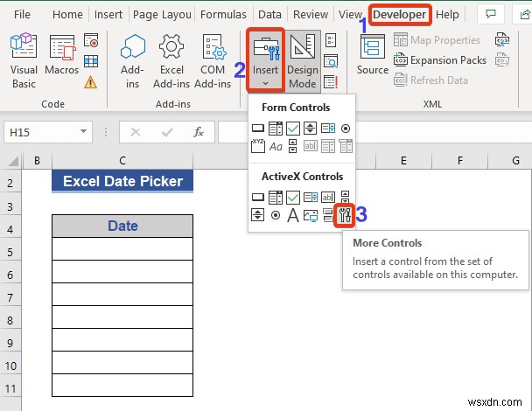Click View Code icon
Screen dimensions: 532x411
coord(331,61)
